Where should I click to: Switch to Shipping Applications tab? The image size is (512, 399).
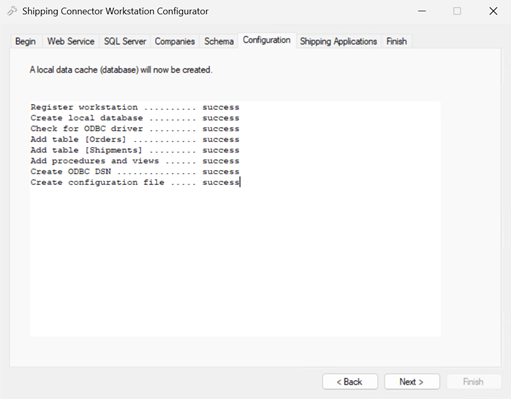338,41
